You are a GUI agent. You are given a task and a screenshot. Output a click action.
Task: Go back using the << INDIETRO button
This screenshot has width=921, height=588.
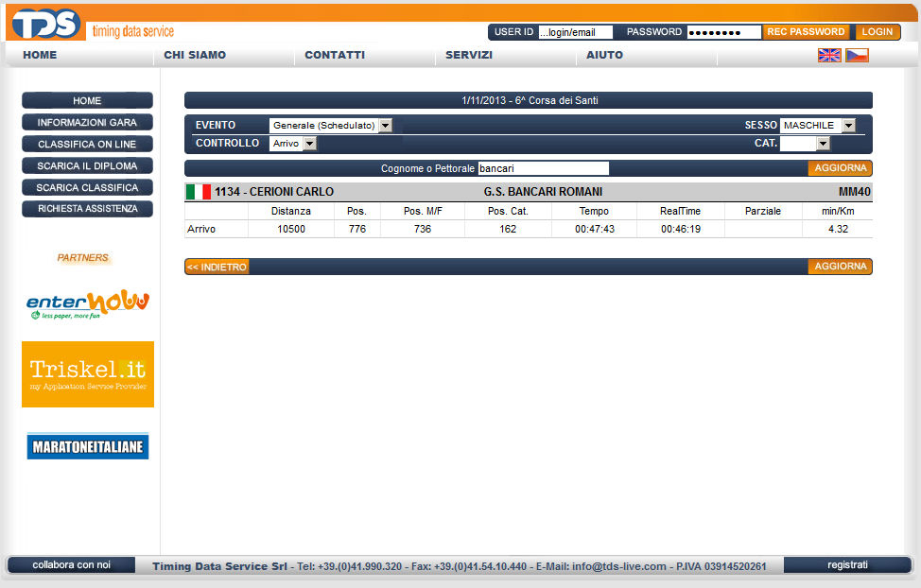click(x=217, y=267)
